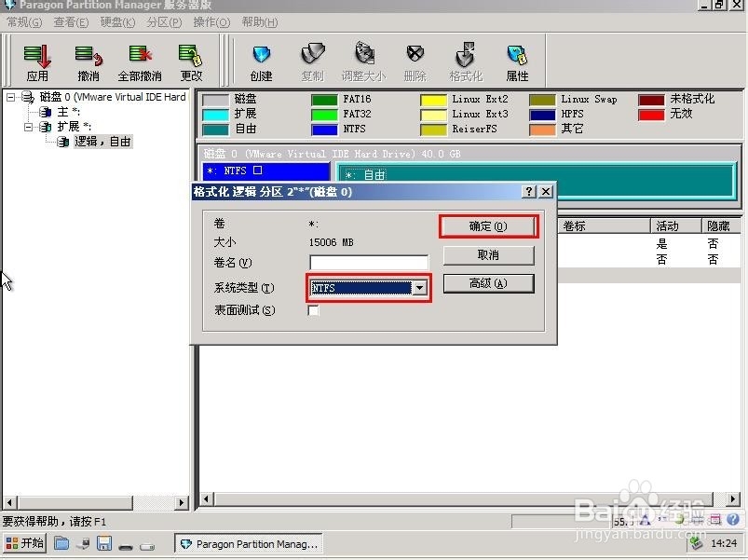Click the Format (格式化) toolbar icon

point(466,62)
